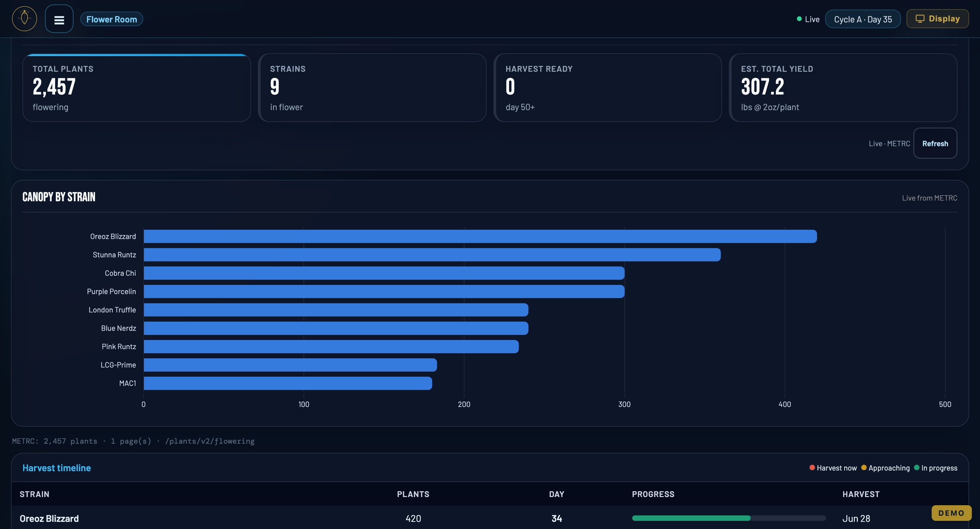Click the monitor icon in Display button

pyautogui.click(x=919, y=19)
